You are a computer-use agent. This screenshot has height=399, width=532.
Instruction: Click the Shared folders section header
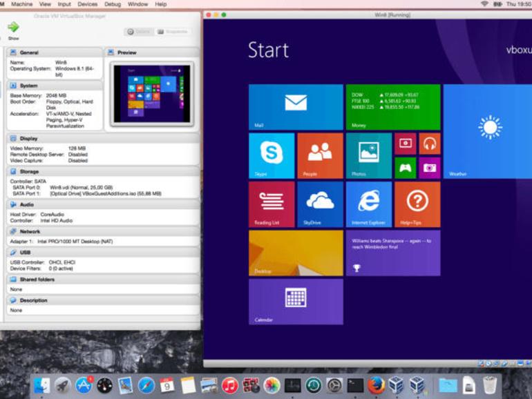pyautogui.click(x=103, y=280)
